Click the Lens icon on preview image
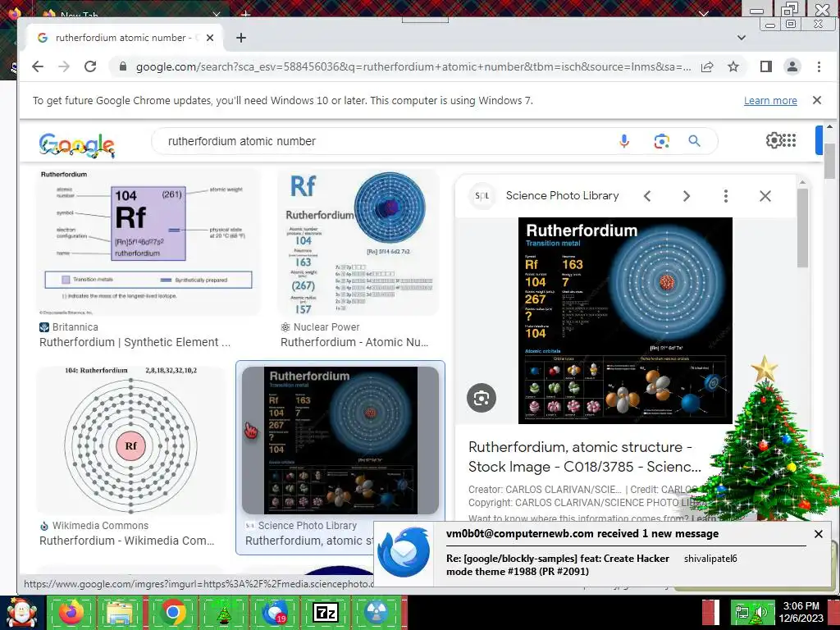The height and width of the screenshot is (630, 840). [481, 398]
